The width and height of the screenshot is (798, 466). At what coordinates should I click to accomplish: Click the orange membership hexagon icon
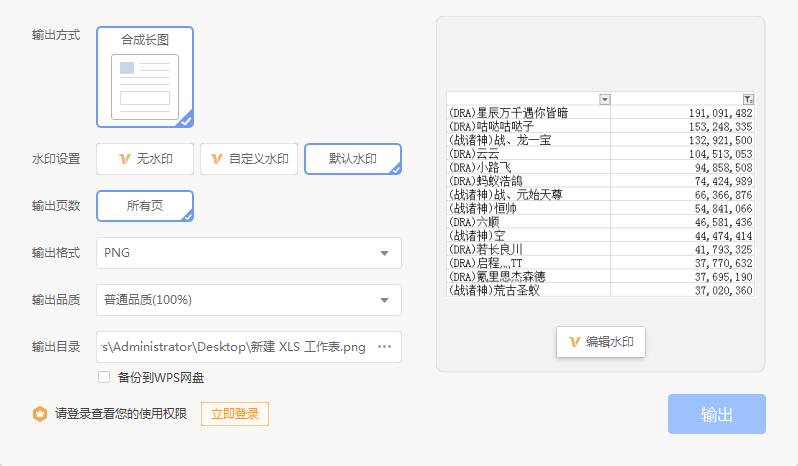coord(40,414)
